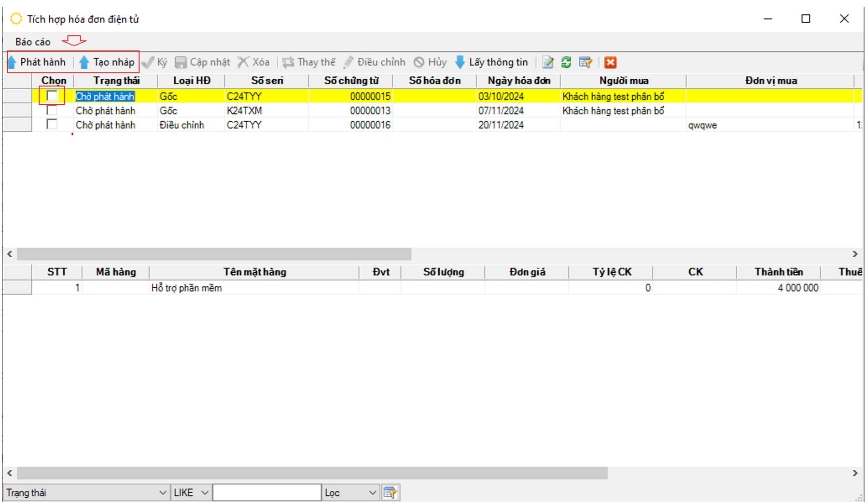Image resolution: width=865 pixels, height=504 pixels.
Task: Click the red X close icon in toolbar
Action: tap(610, 62)
